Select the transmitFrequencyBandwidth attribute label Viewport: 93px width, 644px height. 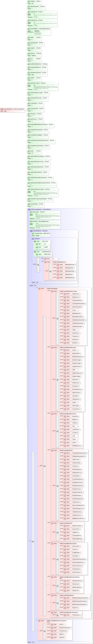point(41,199)
